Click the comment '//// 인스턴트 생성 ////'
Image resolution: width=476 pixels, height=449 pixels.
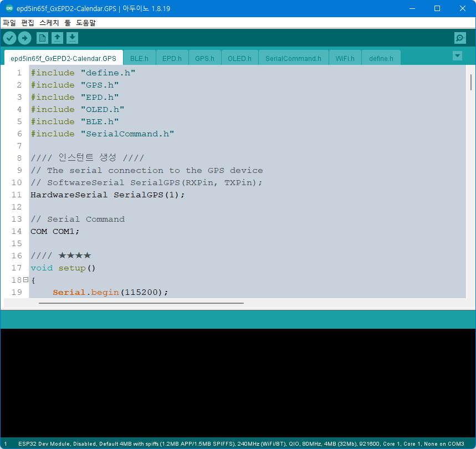[87, 158]
